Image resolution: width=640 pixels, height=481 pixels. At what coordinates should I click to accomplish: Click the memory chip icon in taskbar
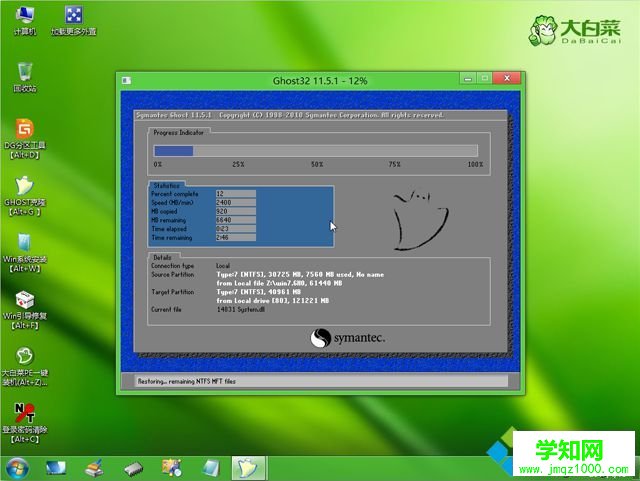[133, 469]
